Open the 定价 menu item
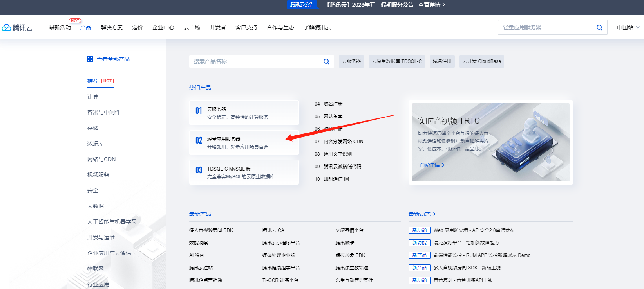 tap(137, 27)
